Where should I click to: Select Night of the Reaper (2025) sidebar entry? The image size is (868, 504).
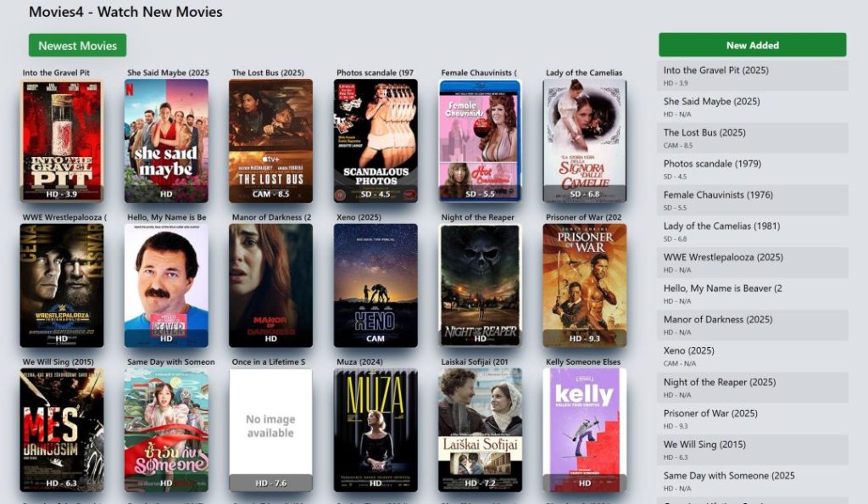(753, 388)
